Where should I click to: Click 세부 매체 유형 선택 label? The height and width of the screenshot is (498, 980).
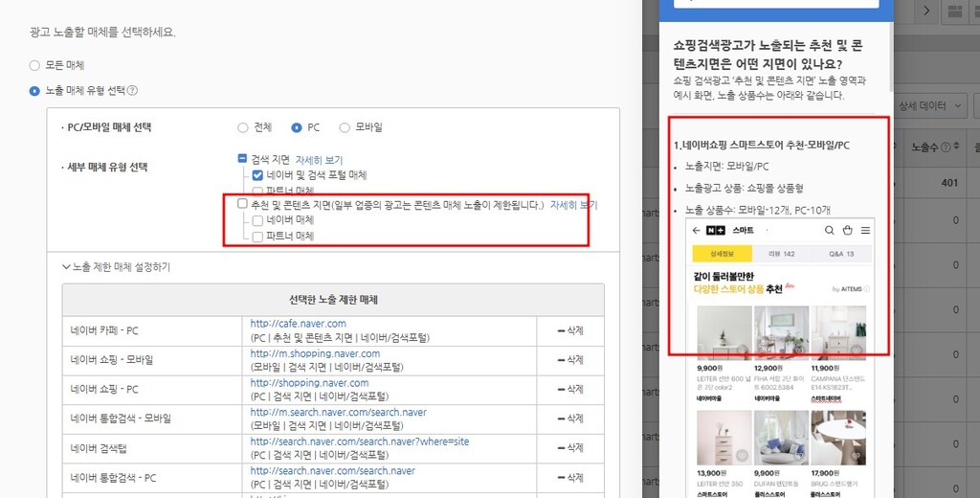coord(107,167)
